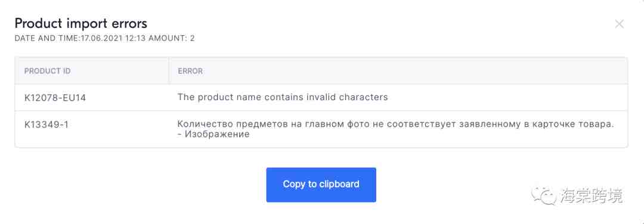Click the word Изображение in second error
Viewport: 644px width, 224px height.
[x=217, y=134]
